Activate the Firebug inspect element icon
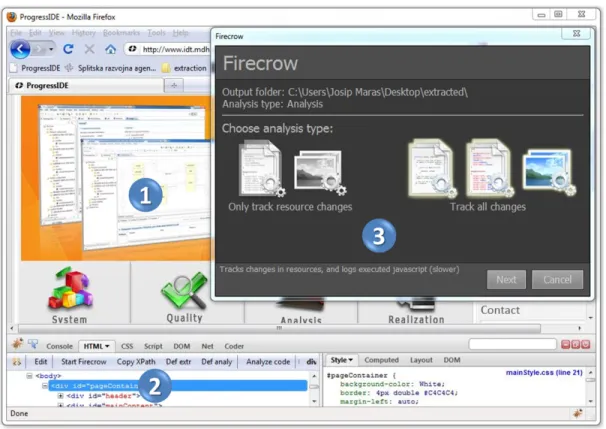Image resolution: width=606 pixels, height=429 pixels. pyautogui.click(x=33, y=344)
